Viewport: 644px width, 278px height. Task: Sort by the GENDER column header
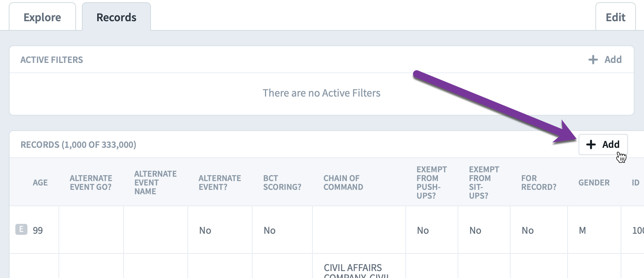[594, 183]
